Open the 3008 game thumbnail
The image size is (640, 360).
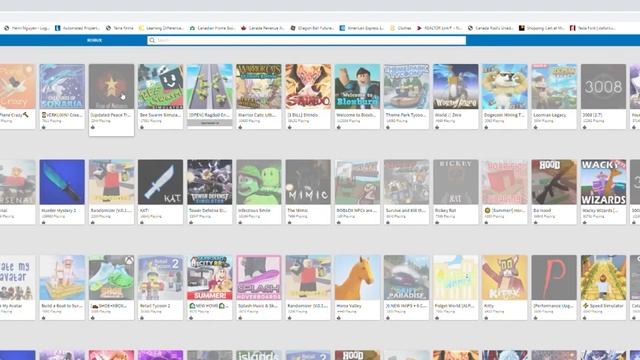point(603,87)
